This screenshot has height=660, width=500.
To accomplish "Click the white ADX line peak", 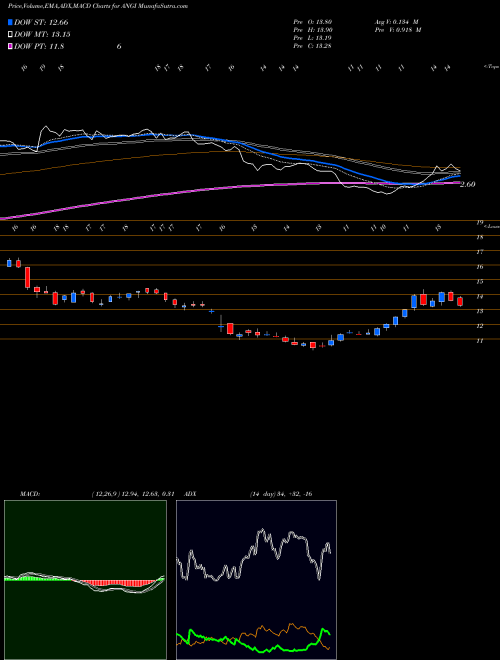I will pos(262,530).
